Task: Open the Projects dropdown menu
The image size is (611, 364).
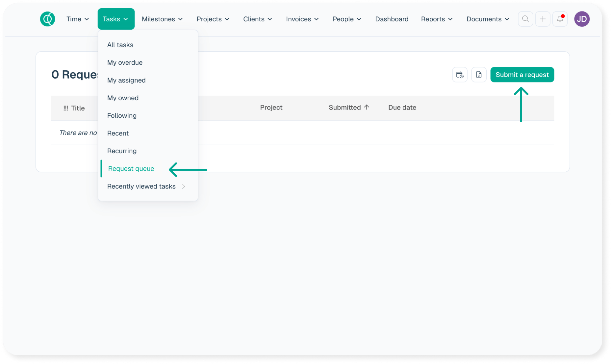Action: (x=213, y=19)
